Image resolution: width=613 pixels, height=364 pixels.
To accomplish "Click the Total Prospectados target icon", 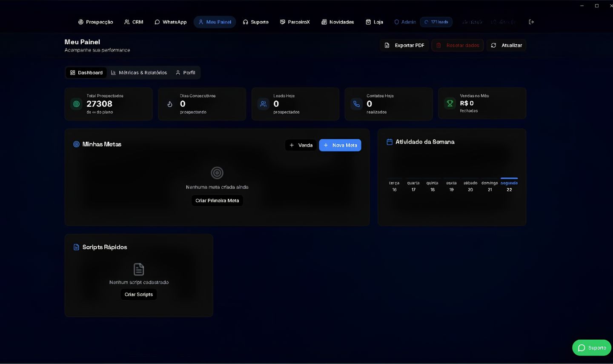I will (77, 104).
